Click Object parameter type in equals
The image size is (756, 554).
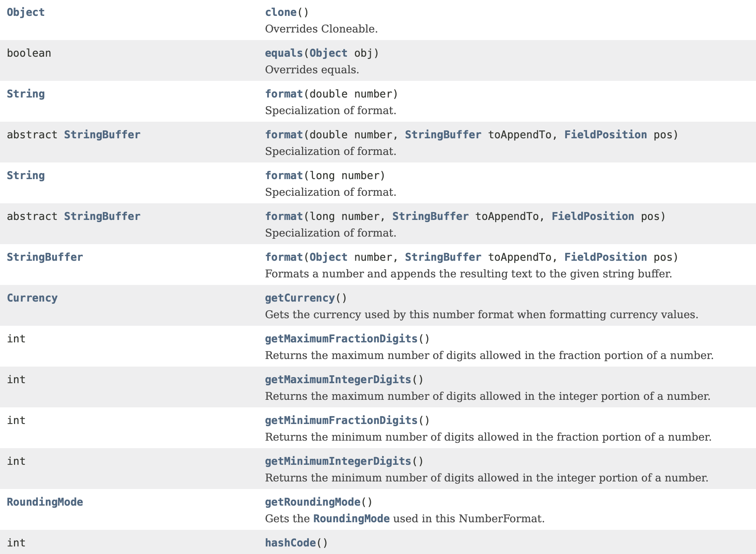328,53
